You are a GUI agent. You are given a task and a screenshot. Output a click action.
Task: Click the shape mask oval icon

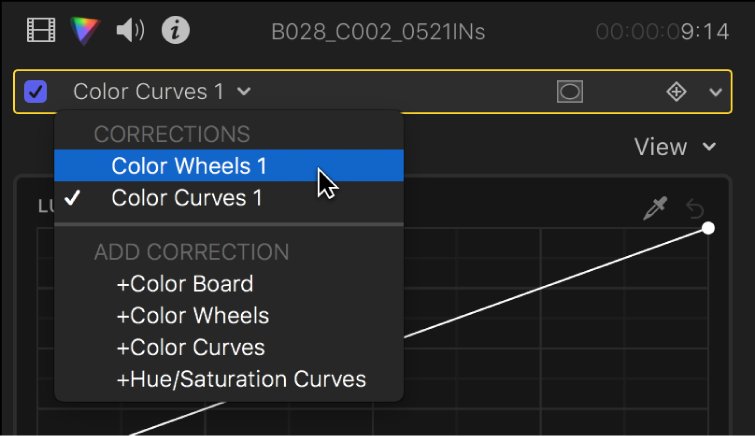pyautogui.click(x=570, y=92)
